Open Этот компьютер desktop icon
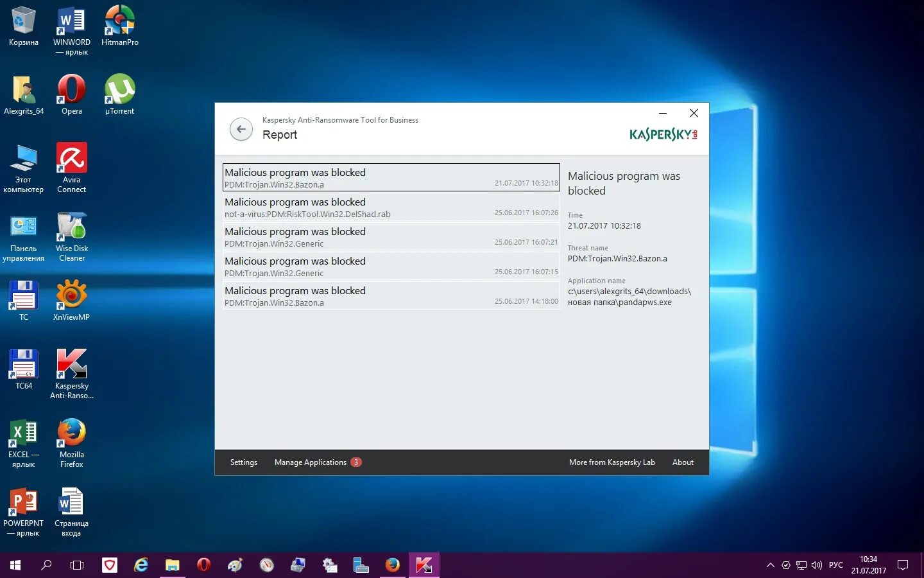Image resolution: width=924 pixels, height=578 pixels. click(24, 168)
